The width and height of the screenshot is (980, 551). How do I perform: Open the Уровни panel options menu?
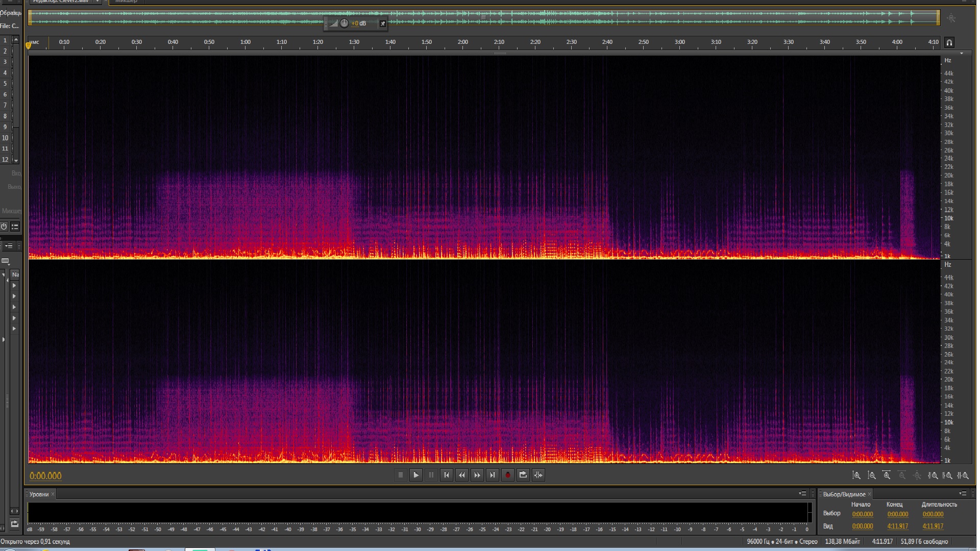coord(802,494)
